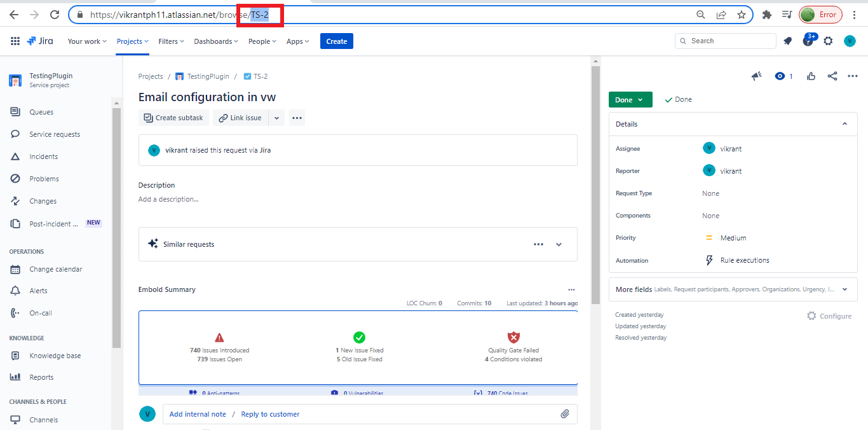The height and width of the screenshot is (430, 868).
Task: Click the give feedback megaphone icon
Action: [x=756, y=76]
